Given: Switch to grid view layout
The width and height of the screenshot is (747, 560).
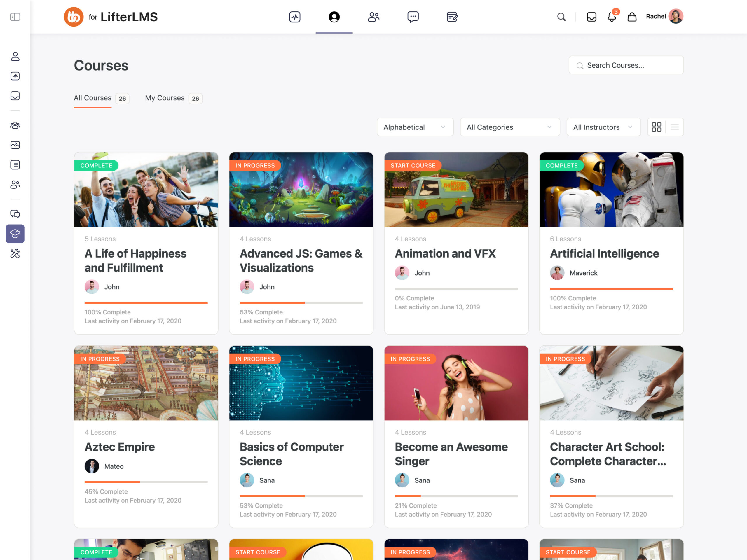Looking at the screenshot, I should 656,127.
